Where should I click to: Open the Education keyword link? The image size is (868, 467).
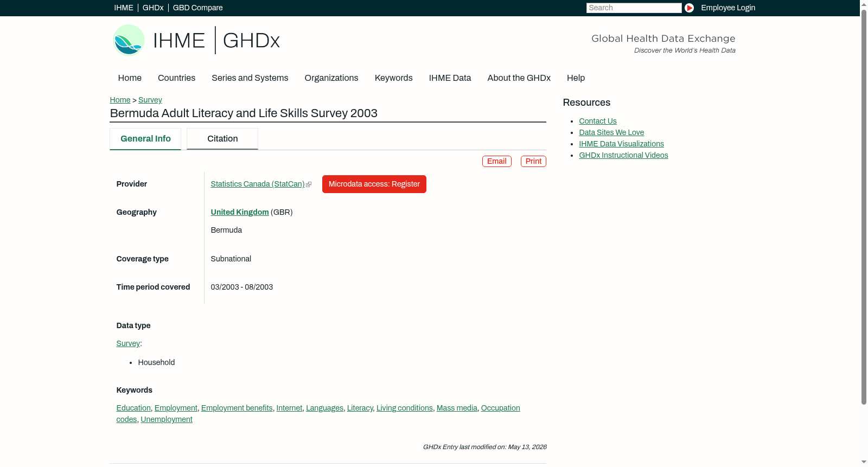pos(133,408)
